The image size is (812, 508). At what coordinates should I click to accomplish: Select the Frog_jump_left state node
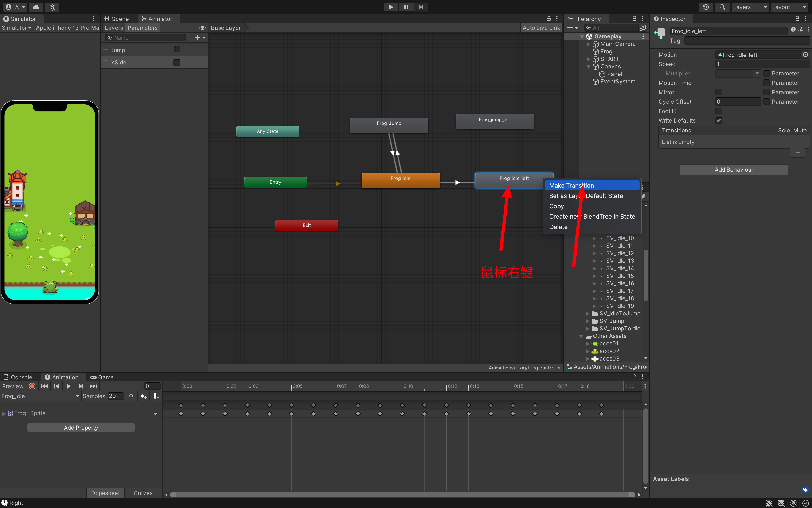point(495,121)
